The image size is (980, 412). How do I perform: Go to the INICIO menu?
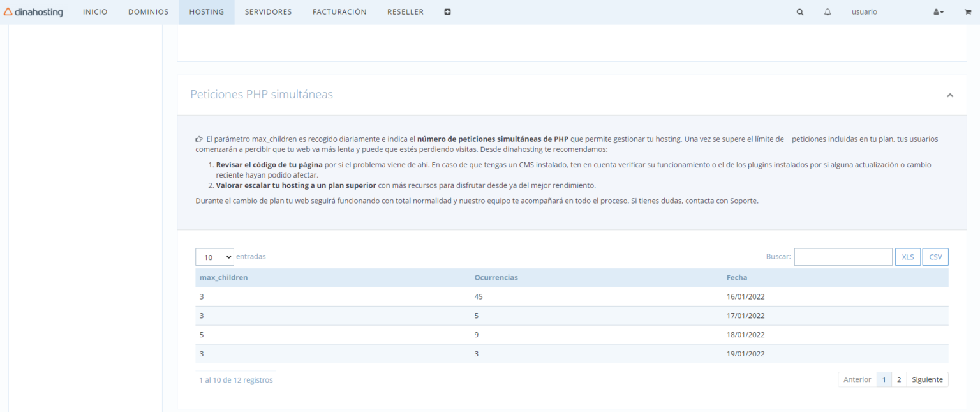click(95, 12)
